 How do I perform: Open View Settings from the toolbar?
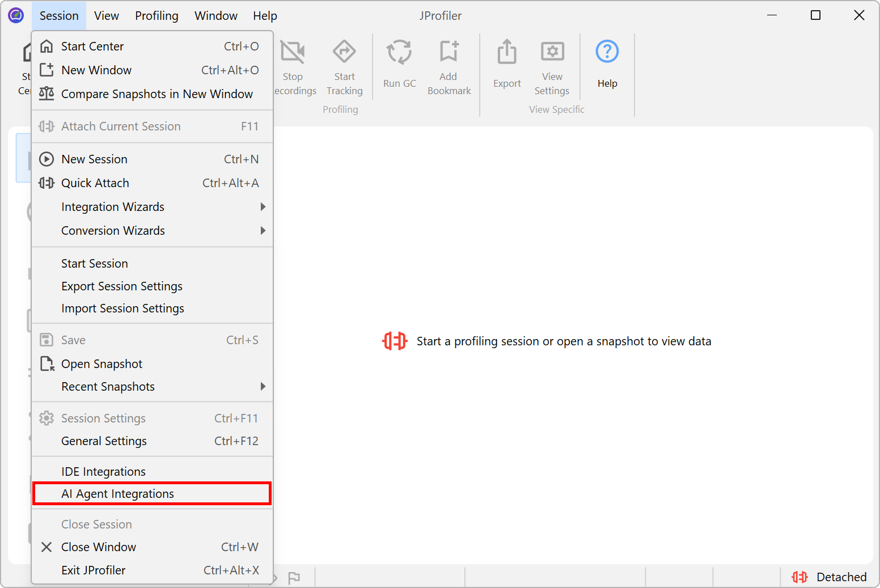pos(552,52)
